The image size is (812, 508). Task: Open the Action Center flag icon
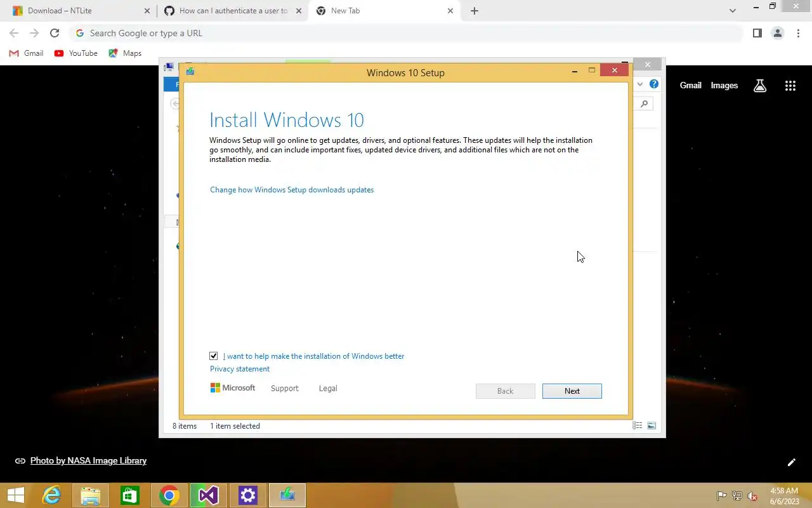(x=721, y=496)
